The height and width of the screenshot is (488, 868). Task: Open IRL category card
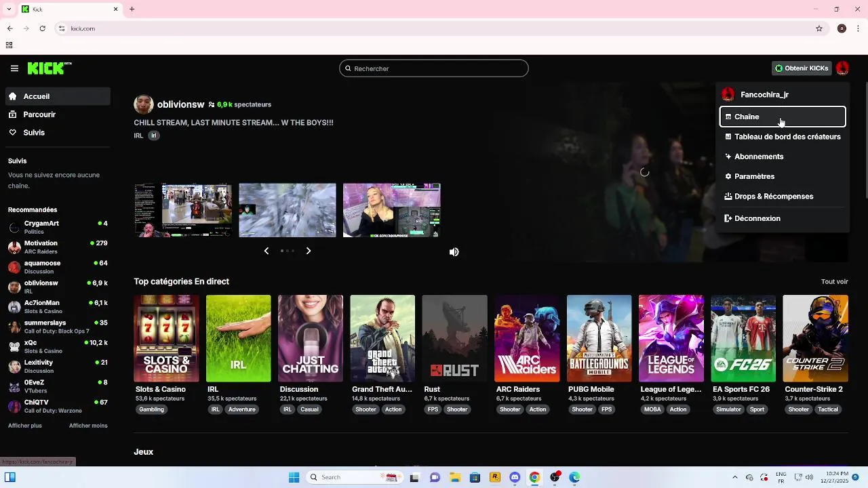(x=239, y=338)
